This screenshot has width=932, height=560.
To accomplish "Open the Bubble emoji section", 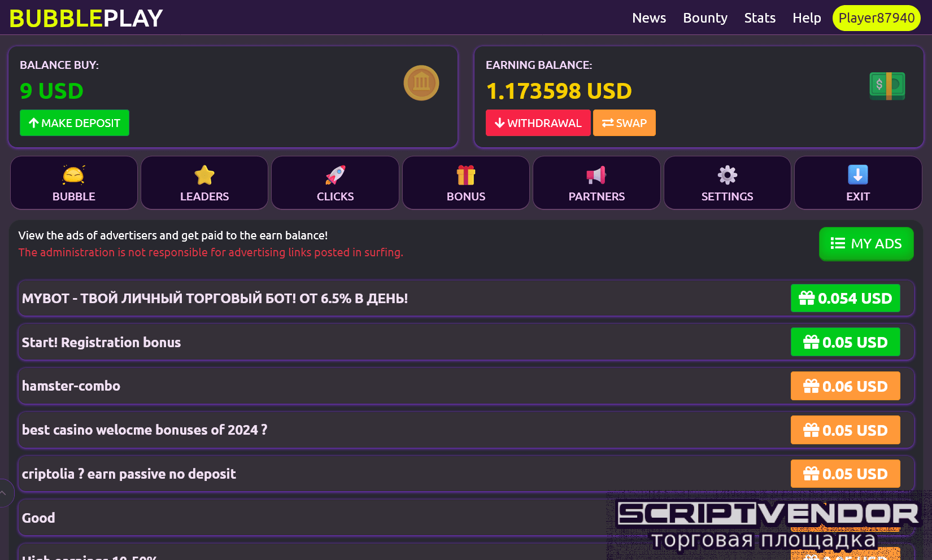I will point(73,176).
